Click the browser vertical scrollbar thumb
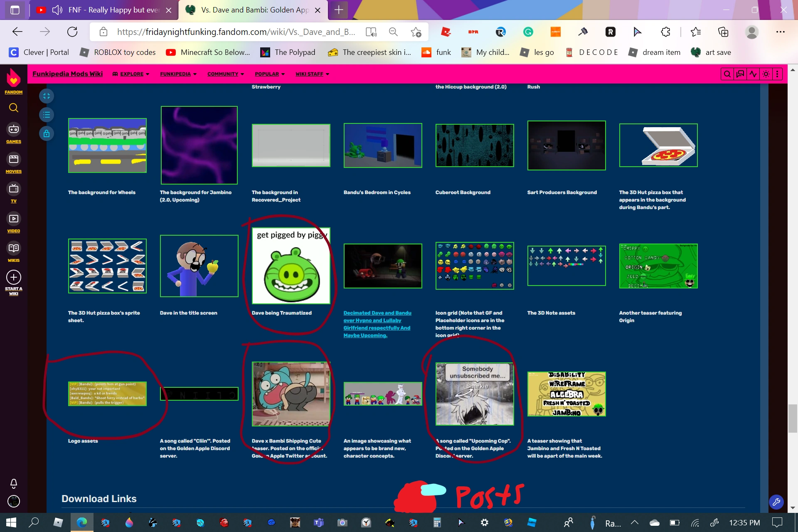The width and height of the screenshot is (798, 532). (x=793, y=418)
